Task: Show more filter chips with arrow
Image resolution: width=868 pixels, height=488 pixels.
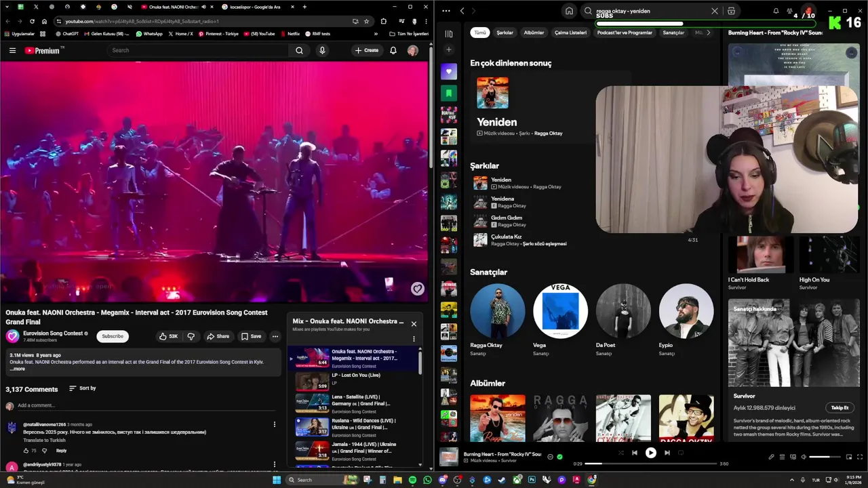Action: 708,33
